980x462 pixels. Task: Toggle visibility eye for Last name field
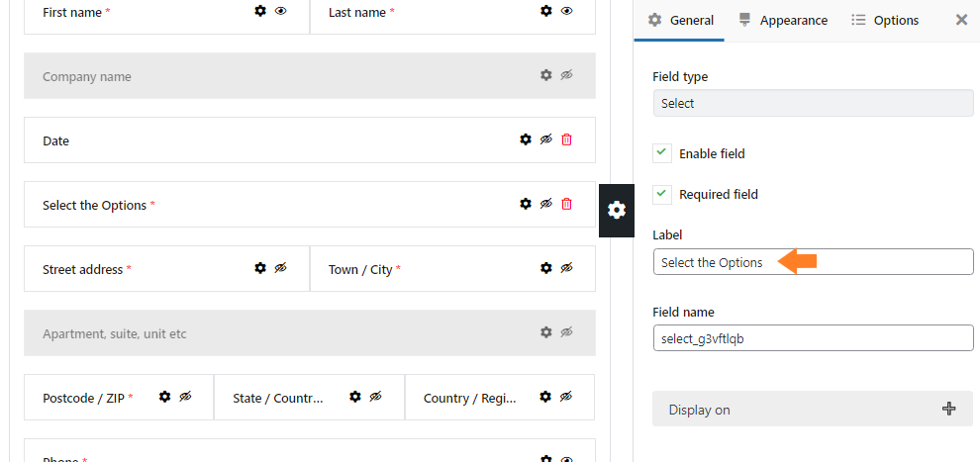[x=567, y=11]
